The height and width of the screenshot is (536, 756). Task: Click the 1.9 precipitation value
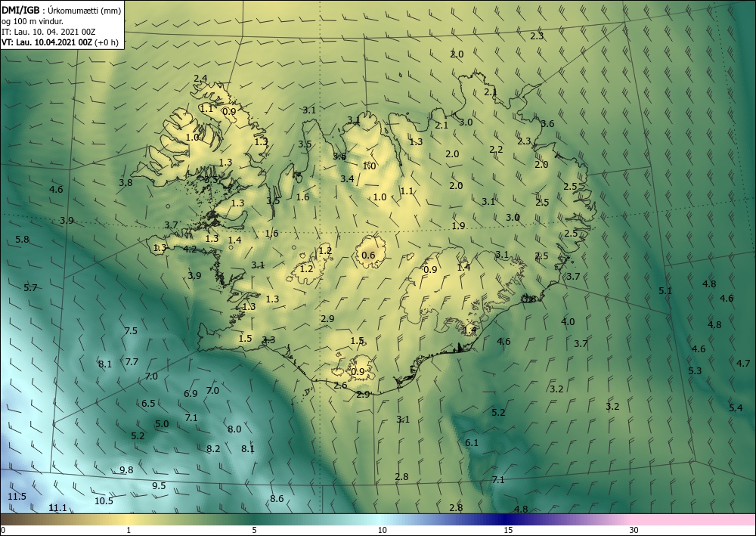pos(459,225)
